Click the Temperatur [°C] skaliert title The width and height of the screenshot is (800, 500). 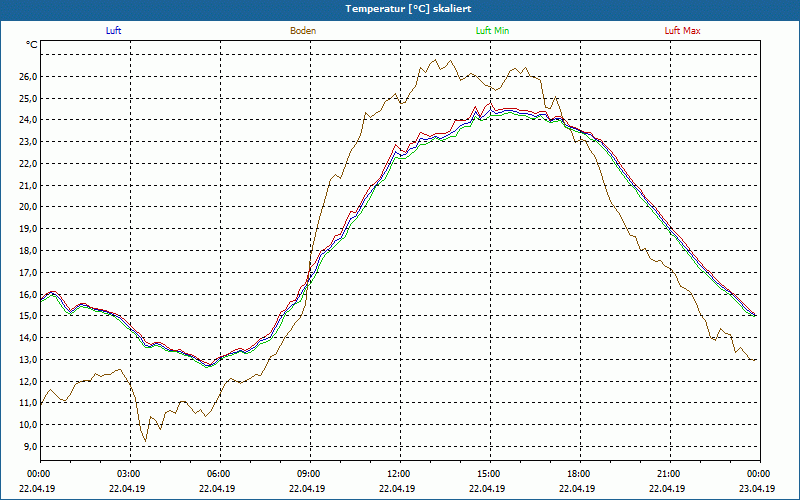[408, 9]
